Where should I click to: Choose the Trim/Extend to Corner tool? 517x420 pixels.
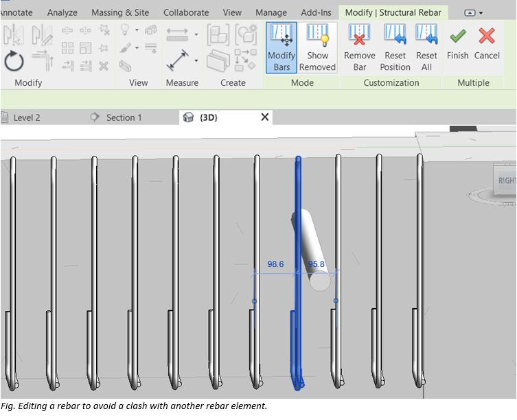pyautogui.click(x=43, y=60)
